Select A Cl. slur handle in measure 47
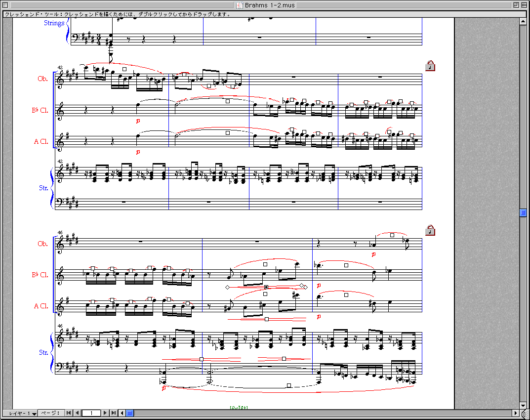The image size is (530, 420). 265,294
